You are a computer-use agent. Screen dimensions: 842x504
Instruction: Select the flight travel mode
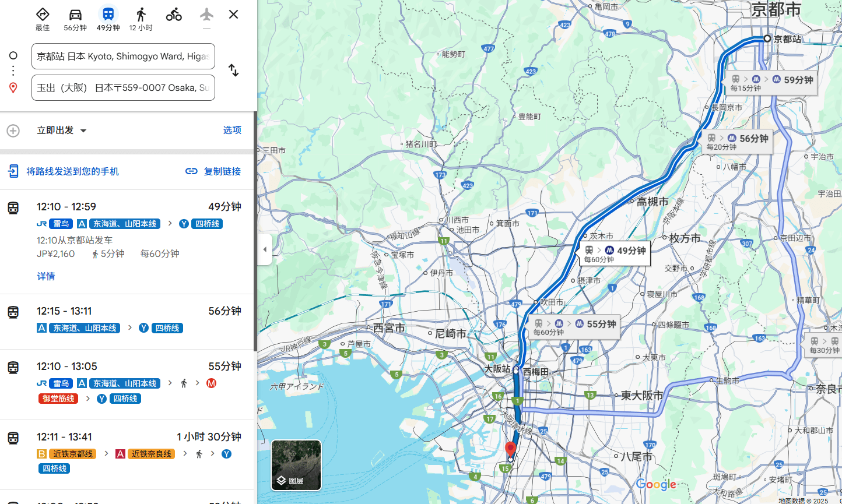point(206,19)
